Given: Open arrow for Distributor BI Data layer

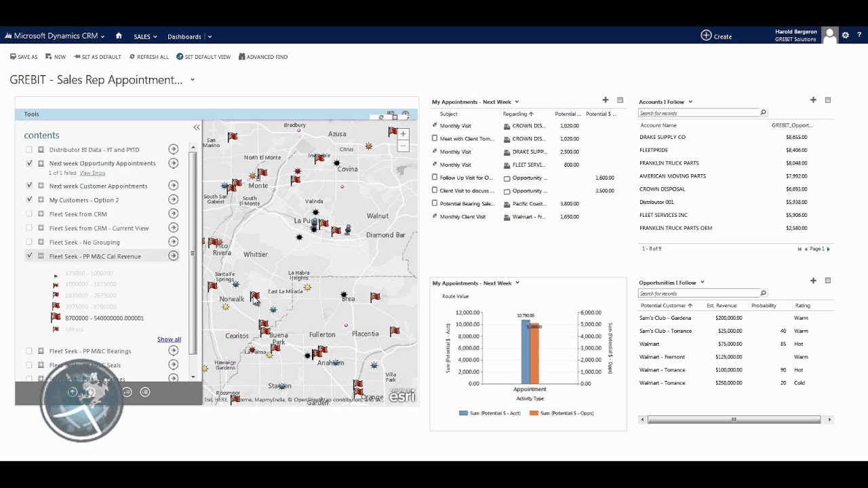Looking at the screenshot, I should pyautogui.click(x=174, y=149).
